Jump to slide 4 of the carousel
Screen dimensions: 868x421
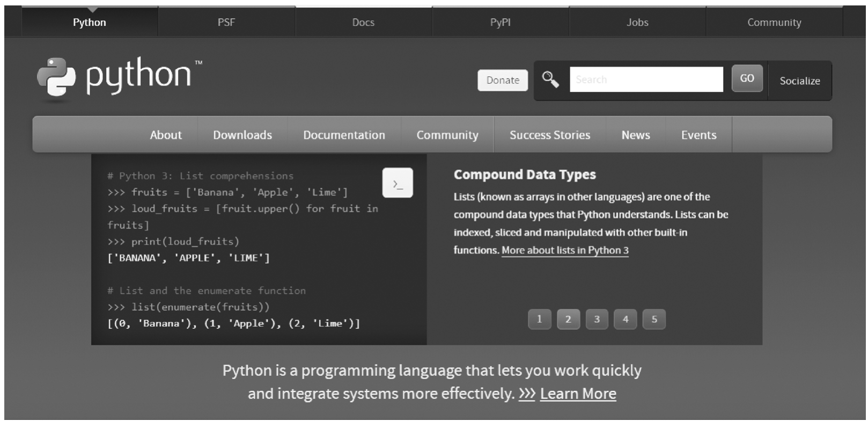pyautogui.click(x=626, y=320)
